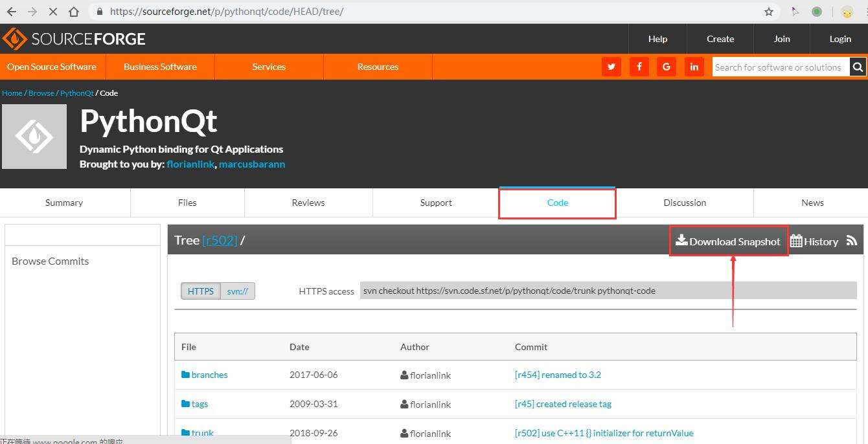868x444 pixels.
Task: Open commit r502 use C++11 initializer
Action: (x=604, y=433)
